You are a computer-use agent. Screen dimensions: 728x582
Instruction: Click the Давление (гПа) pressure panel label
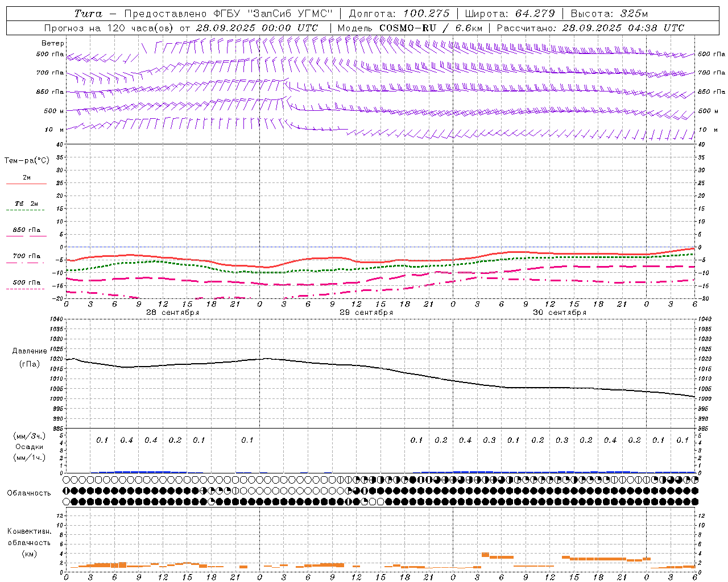(x=30, y=357)
